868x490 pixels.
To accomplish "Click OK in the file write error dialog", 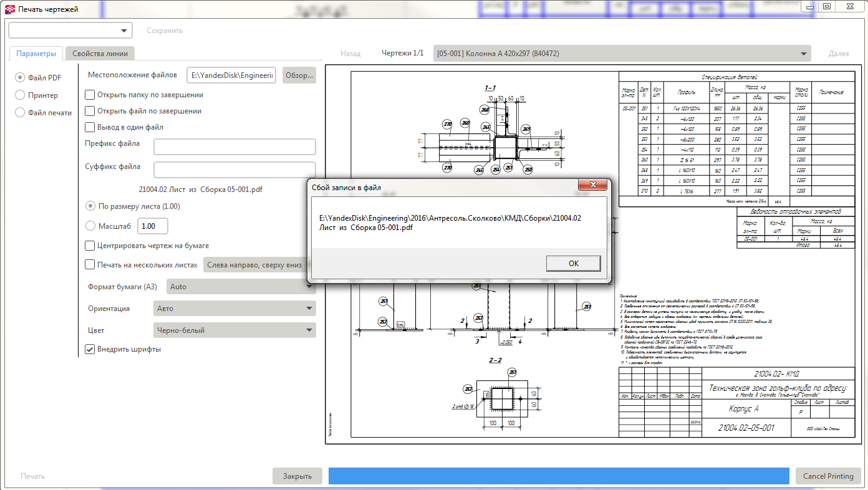I will [x=573, y=264].
